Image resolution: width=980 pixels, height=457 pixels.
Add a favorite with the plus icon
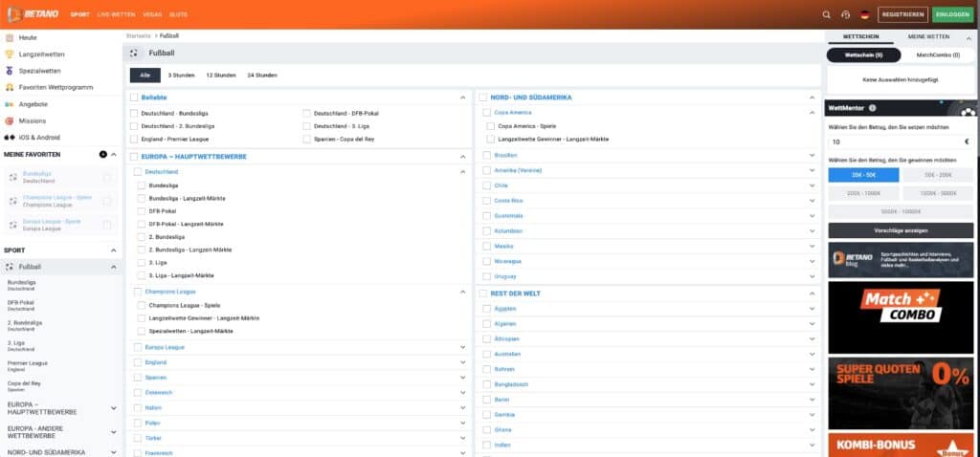coord(103,154)
